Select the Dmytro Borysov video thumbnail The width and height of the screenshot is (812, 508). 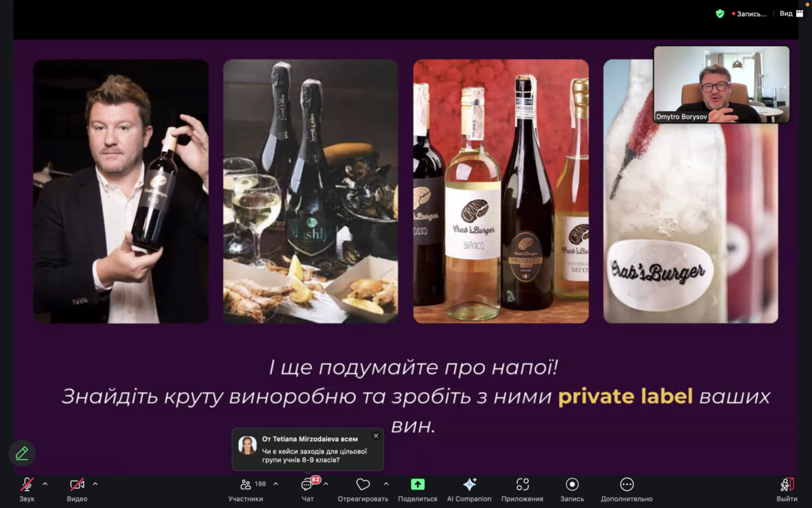click(721, 85)
